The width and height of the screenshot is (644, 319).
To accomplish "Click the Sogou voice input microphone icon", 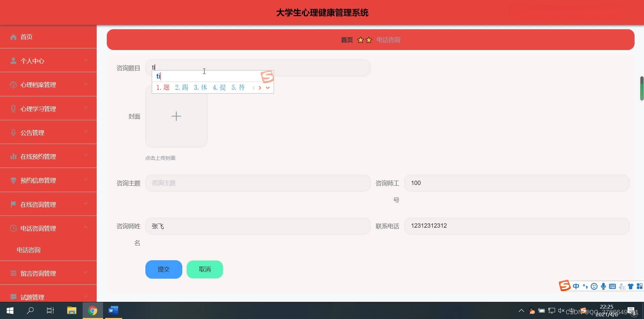I will (x=603, y=286).
